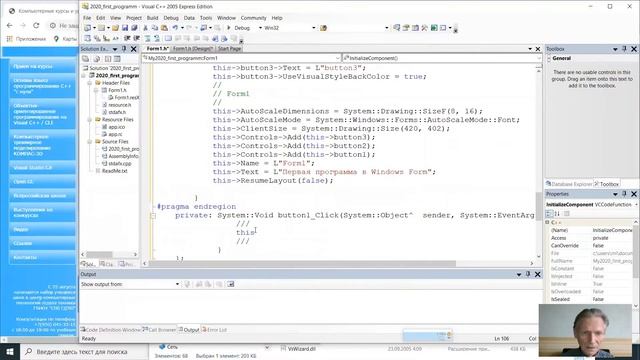Click the Save floppy disk icon

(125, 28)
